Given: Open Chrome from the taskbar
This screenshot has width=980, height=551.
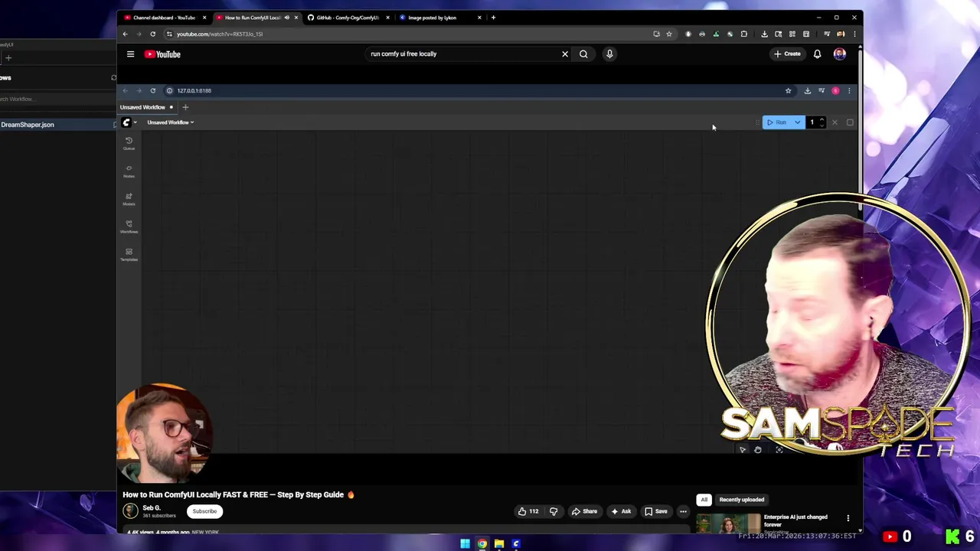Looking at the screenshot, I should (482, 544).
